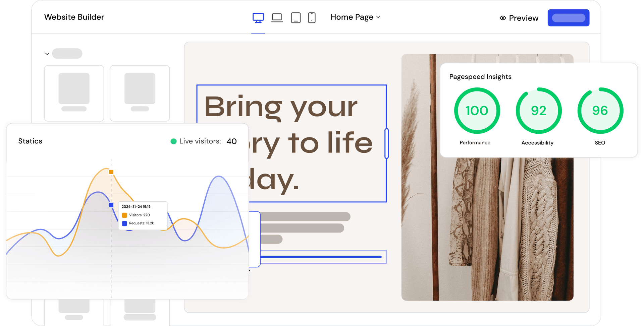Click the tooltip date 2024-31-24 15:15

tap(136, 207)
